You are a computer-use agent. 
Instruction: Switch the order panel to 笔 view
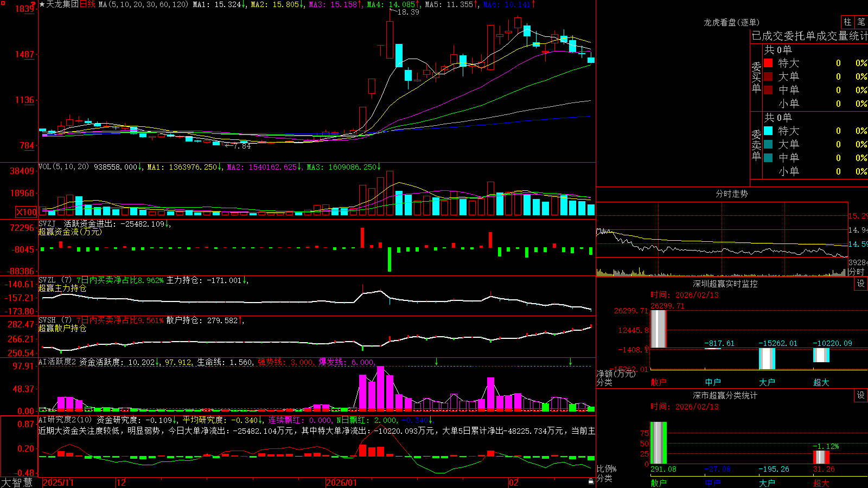click(861, 22)
